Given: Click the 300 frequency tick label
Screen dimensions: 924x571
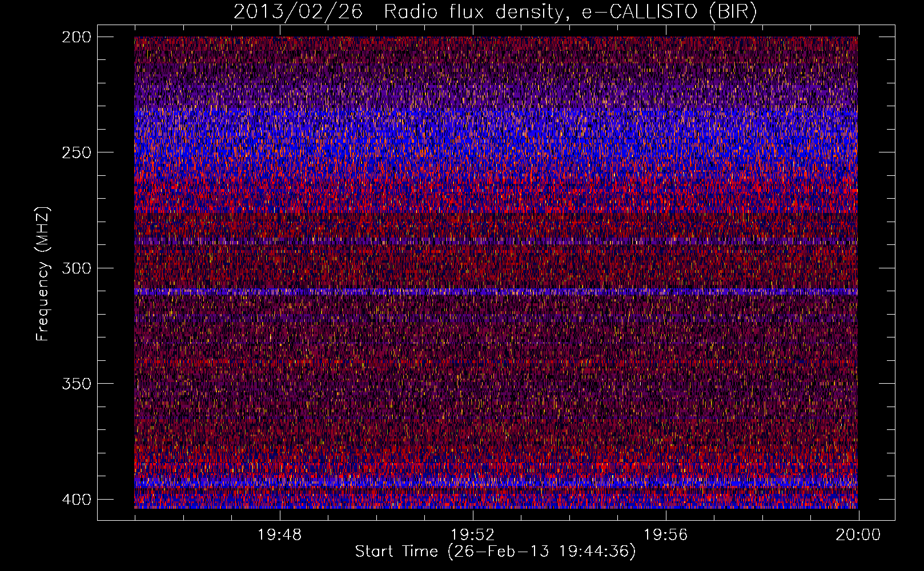Looking at the screenshot, I should click(76, 268).
